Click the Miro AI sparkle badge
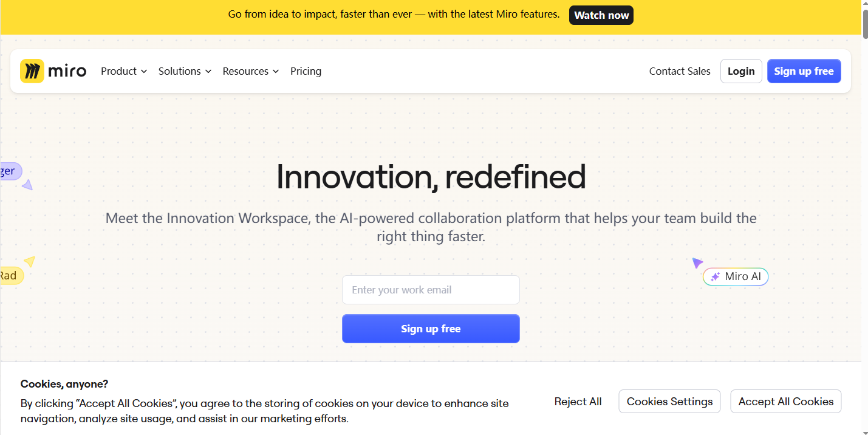Screen dimensions: 868x435 736,276
